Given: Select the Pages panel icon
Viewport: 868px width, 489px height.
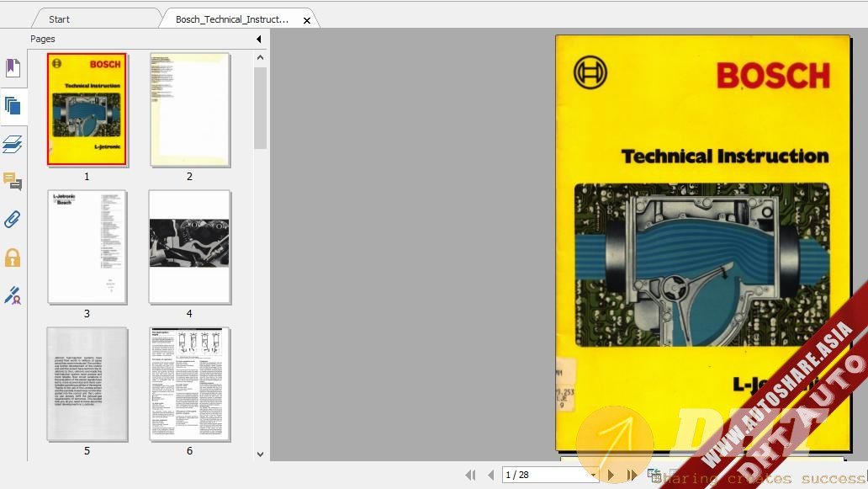Looking at the screenshot, I should tap(13, 105).
